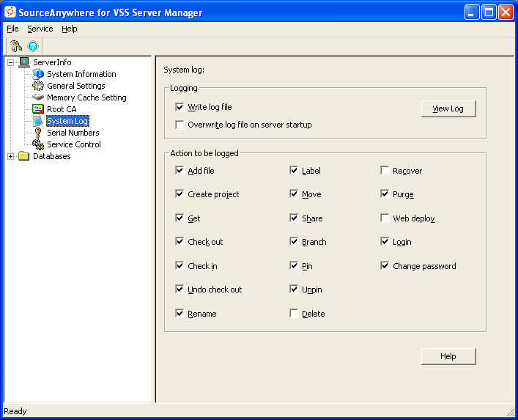Open Service Control via its gears icon

point(38,144)
